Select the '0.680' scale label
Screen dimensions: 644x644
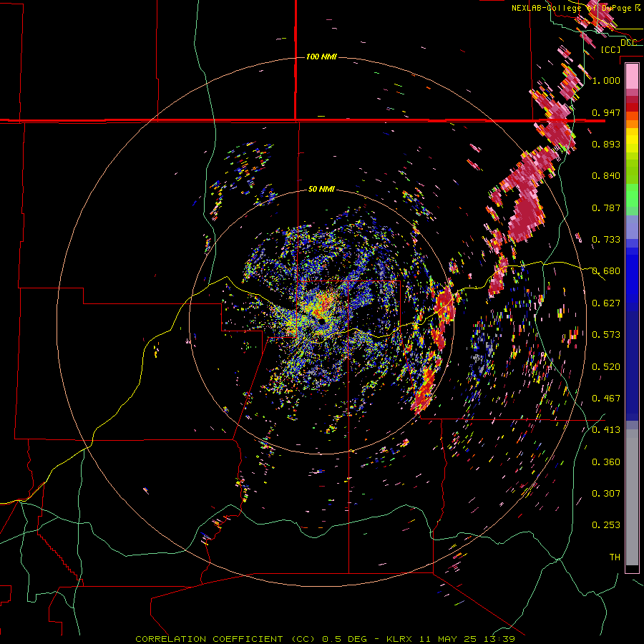pyautogui.click(x=606, y=271)
